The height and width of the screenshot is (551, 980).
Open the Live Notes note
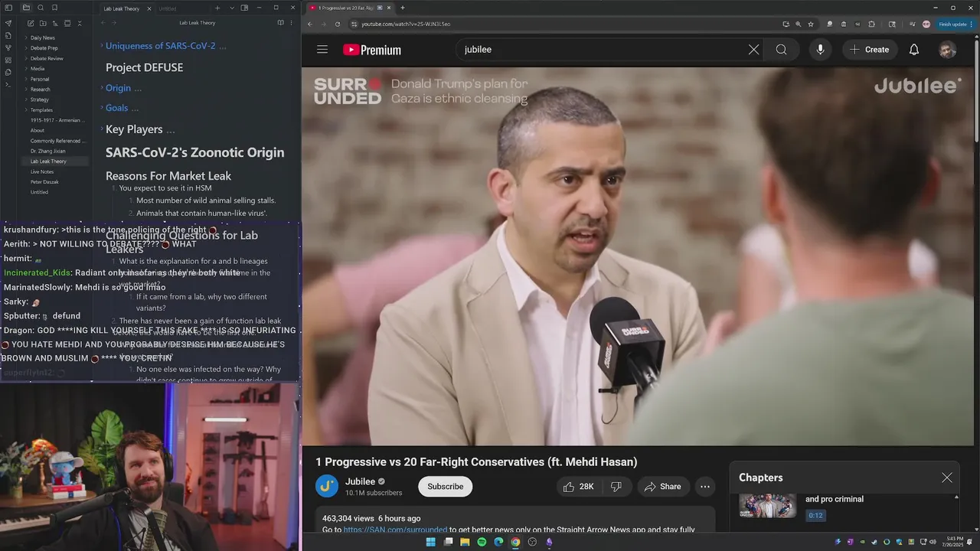pos(42,171)
